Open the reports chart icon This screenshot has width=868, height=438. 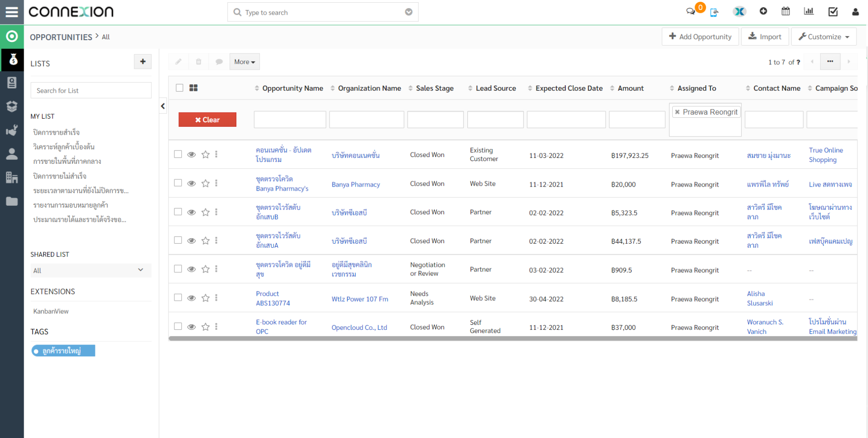[x=809, y=11]
